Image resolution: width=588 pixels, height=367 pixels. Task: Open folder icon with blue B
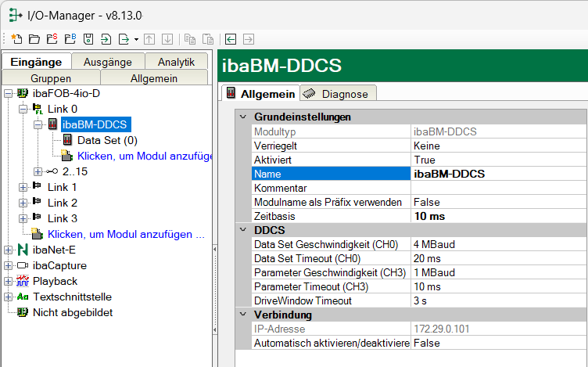[70, 39]
